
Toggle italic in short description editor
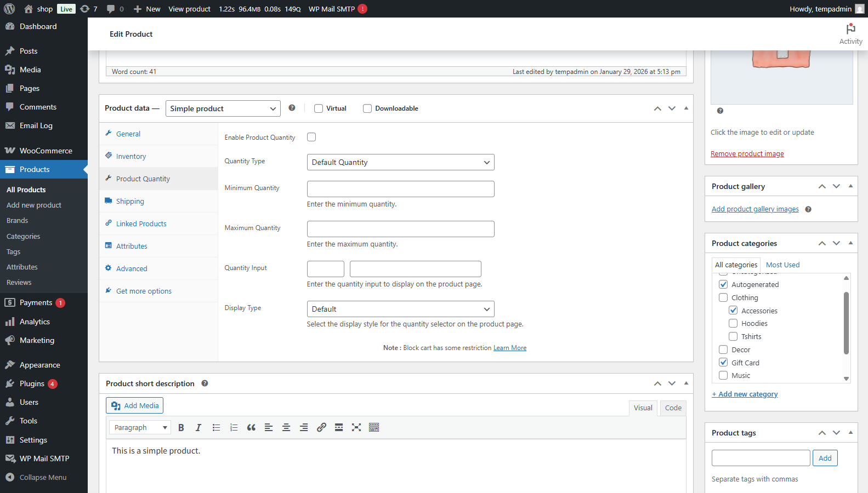tap(198, 428)
